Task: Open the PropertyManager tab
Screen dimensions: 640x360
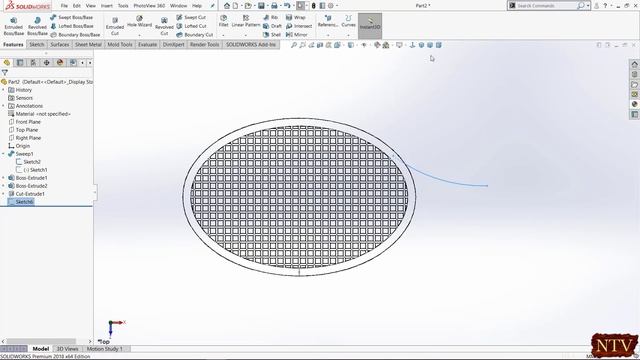Action: (20, 62)
